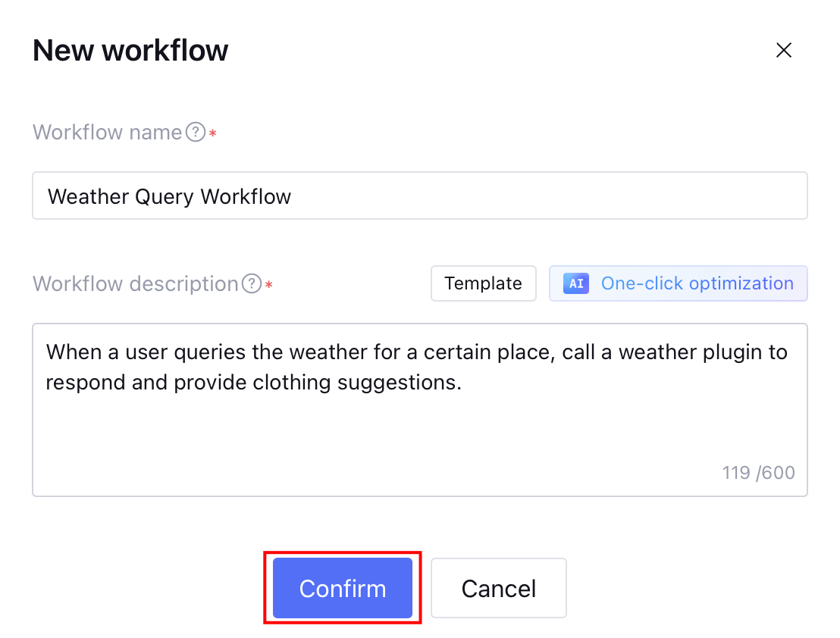Click red asterisk next to Workflow description
Screen dimensions: 840x638
click(268, 286)
